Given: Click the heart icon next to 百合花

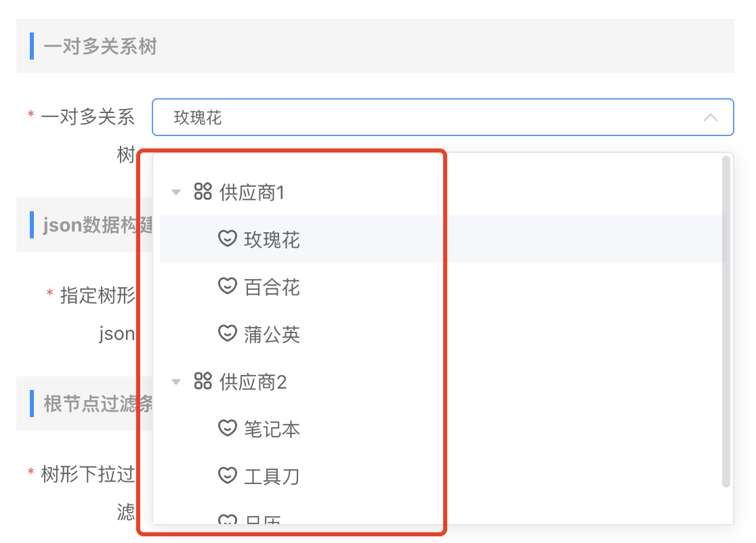Looking at the screenshot, I should [x=228, y=286].
